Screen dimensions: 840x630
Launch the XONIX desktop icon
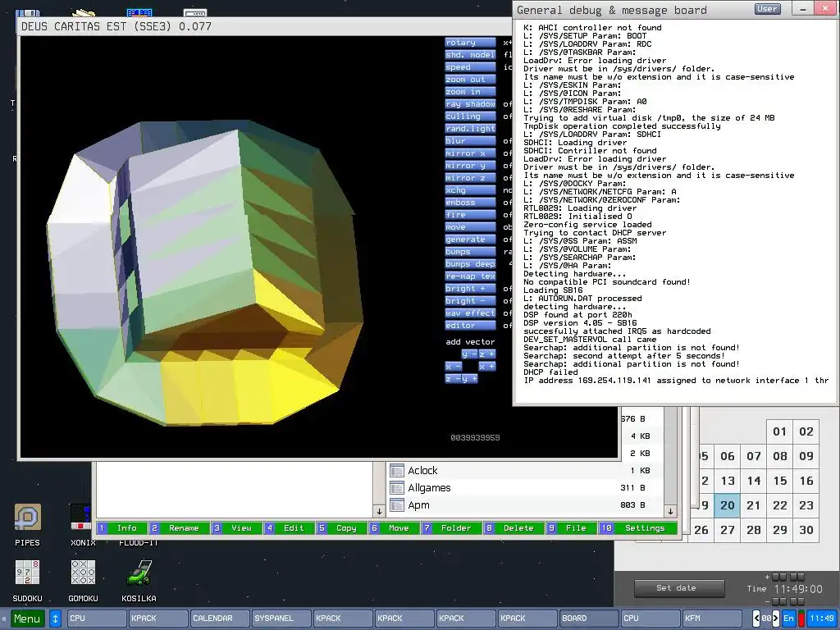coord(80,518)
